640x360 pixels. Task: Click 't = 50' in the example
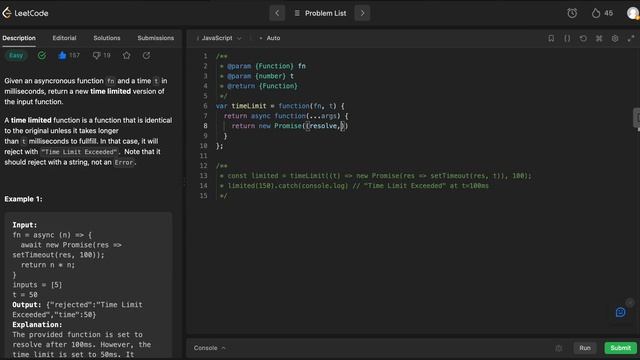(x=25, y=295)
